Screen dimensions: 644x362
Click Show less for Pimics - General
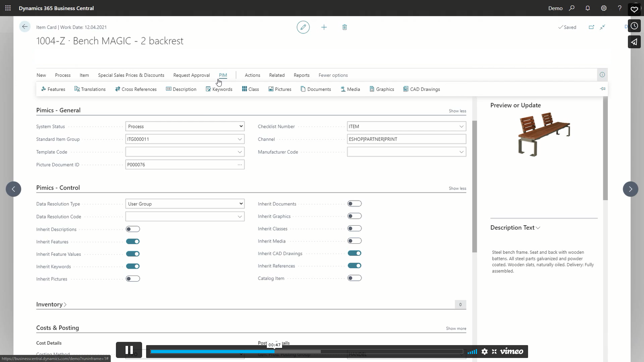click(458, 111)
